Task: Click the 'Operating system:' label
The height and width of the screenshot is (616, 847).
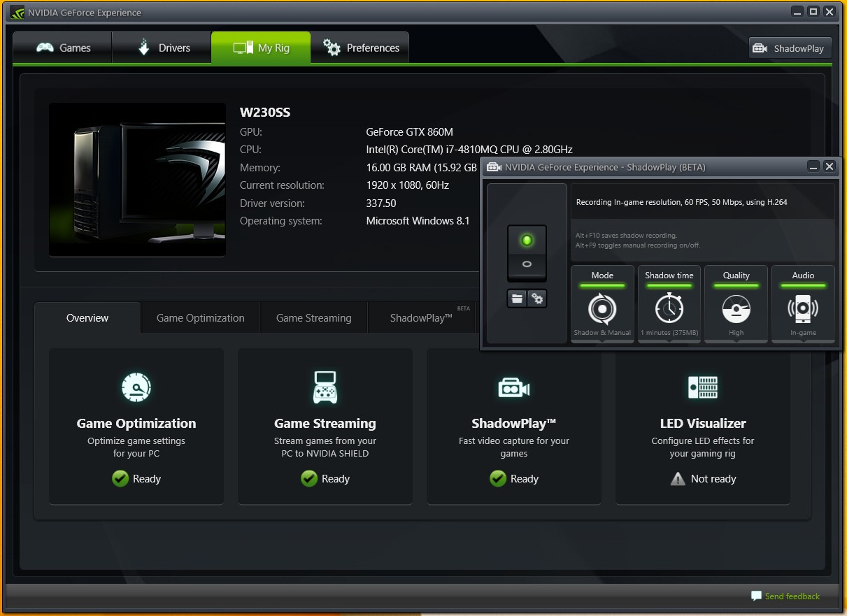Action: 281,221
